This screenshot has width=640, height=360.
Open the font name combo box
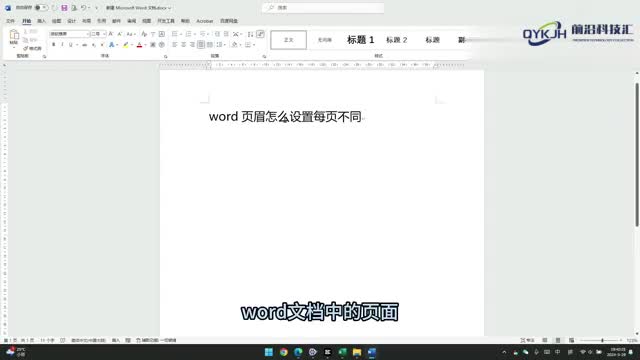tap(69, 34)
